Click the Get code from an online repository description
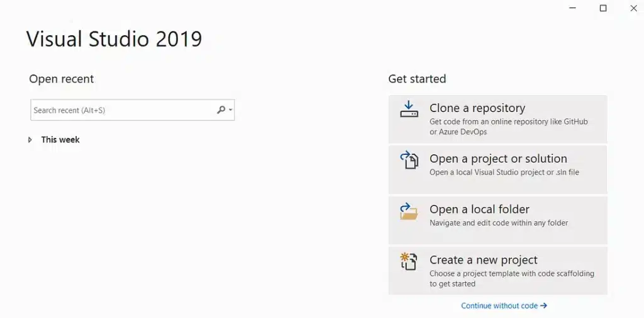644x318 pixels. coord(508,127)
